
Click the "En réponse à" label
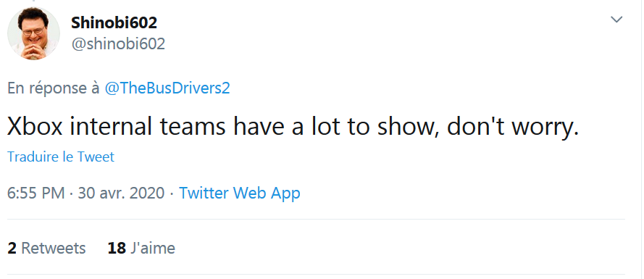pyautogui.click(x=54, y=88)
